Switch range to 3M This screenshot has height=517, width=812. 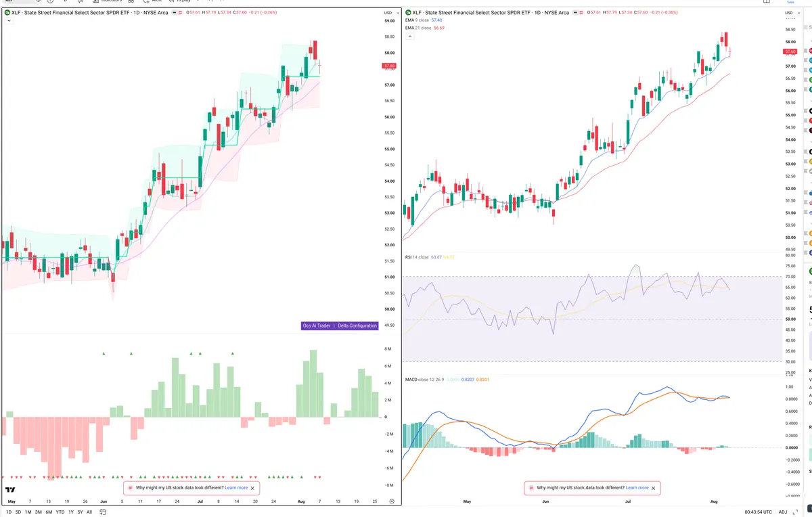tap(38, 512)
